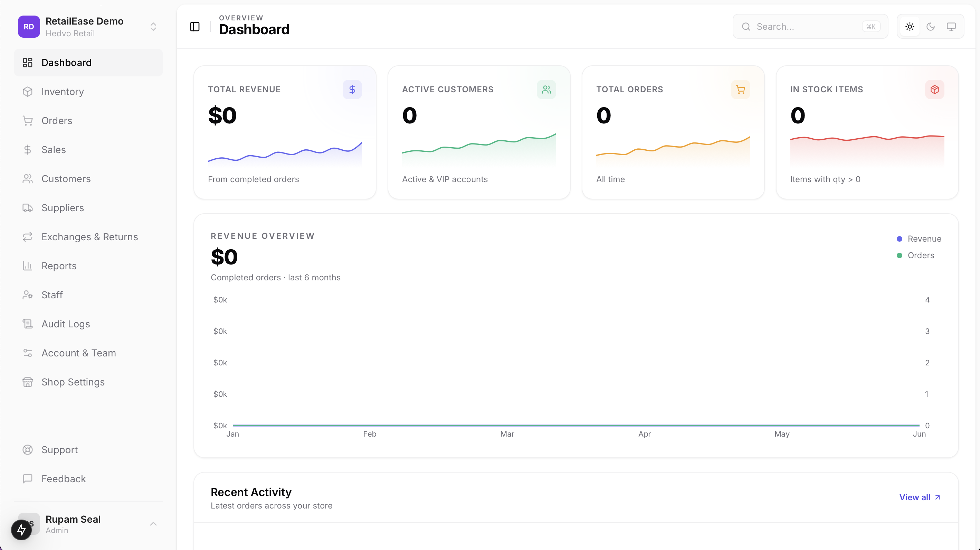Navigate to Customers

click(x=88, y=179)
